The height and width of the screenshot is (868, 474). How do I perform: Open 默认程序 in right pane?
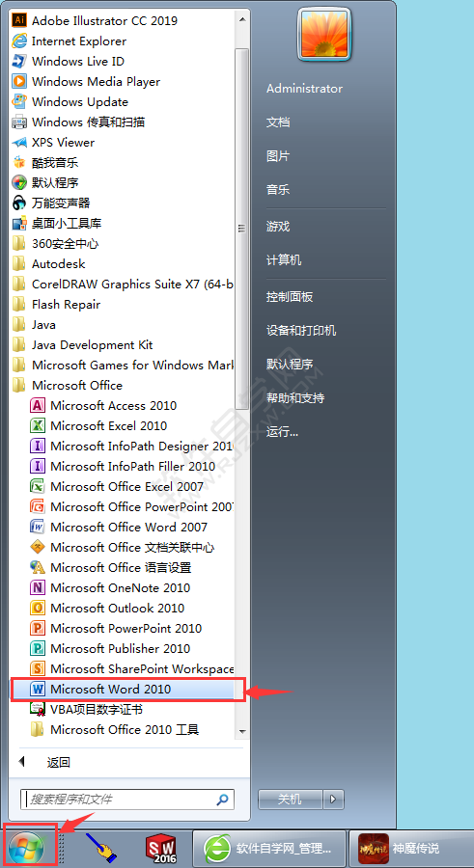(290, 365)
